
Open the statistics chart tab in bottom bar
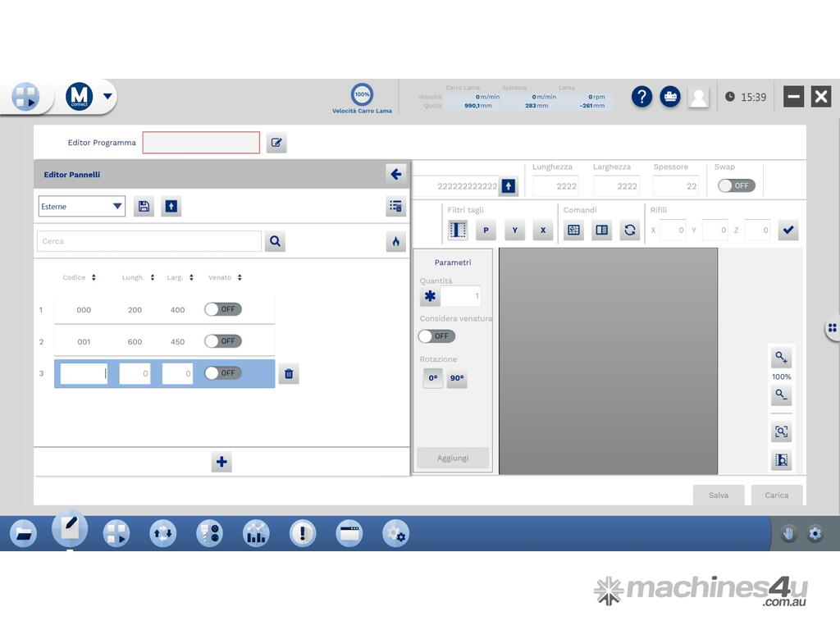[x=256, y=534]
